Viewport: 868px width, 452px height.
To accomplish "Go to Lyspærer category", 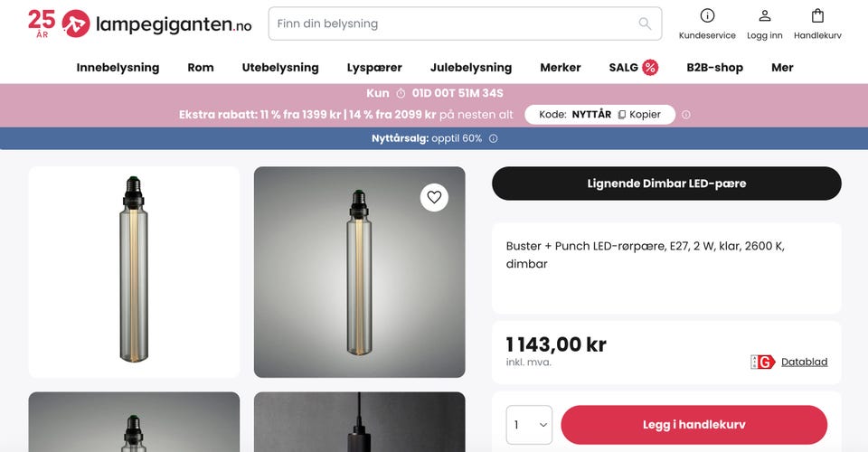I will point(374,68).
